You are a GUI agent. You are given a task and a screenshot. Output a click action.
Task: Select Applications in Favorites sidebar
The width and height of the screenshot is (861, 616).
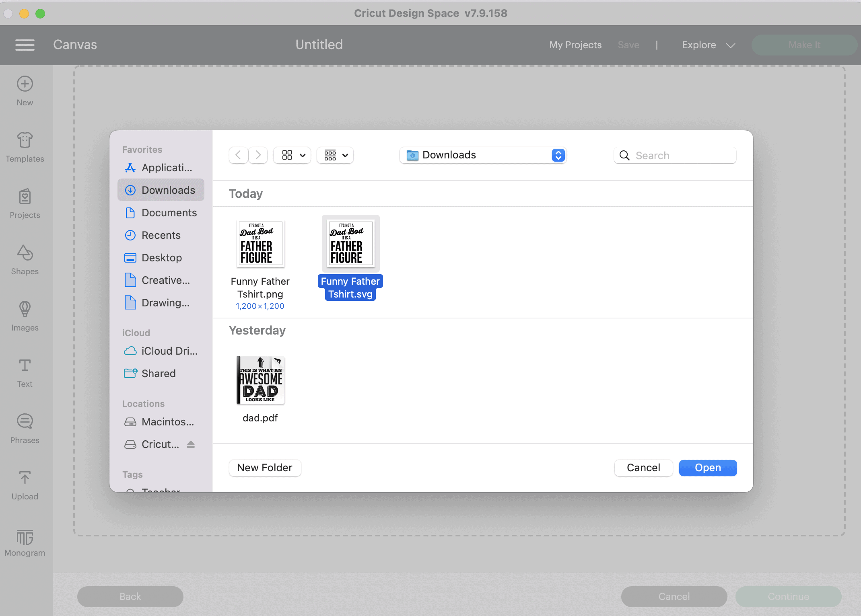tap(161, 168)
